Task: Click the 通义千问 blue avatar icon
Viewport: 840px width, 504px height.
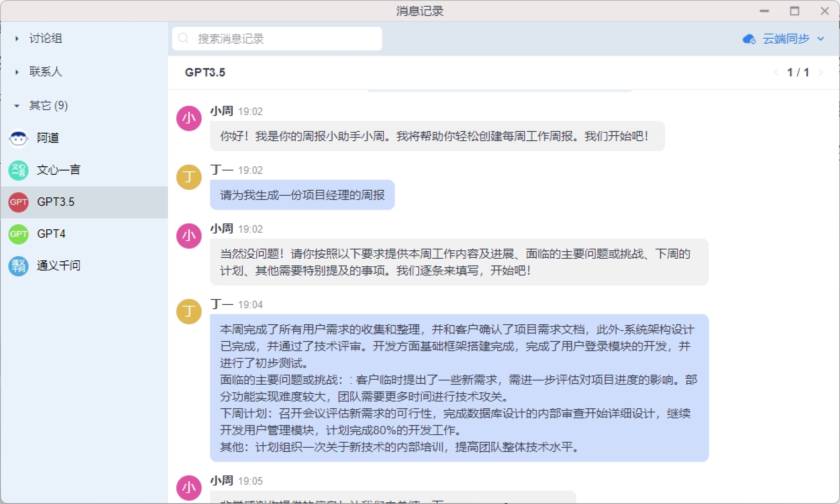Action: pos(18,266)
